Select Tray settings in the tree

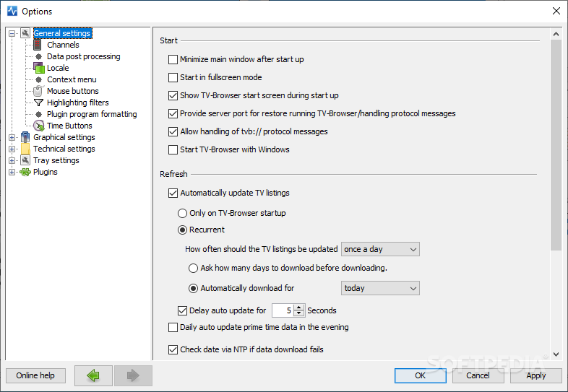click(56, 161)
